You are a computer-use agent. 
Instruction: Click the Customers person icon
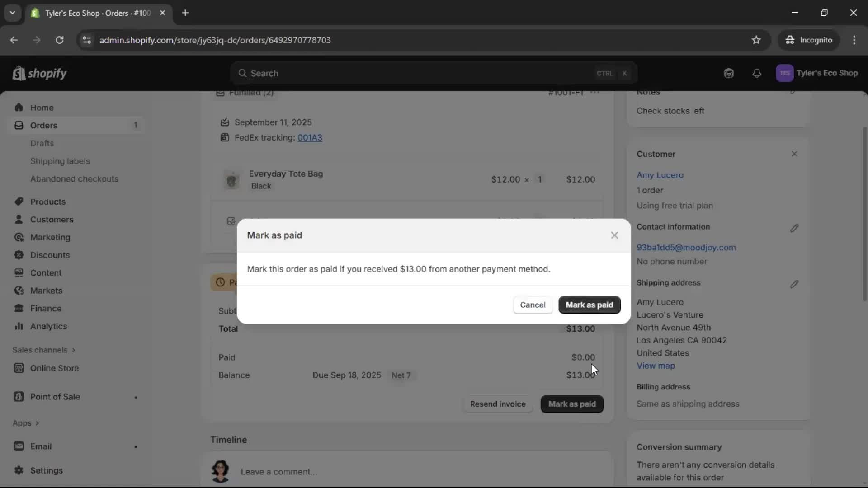click(x=19, y=219)
